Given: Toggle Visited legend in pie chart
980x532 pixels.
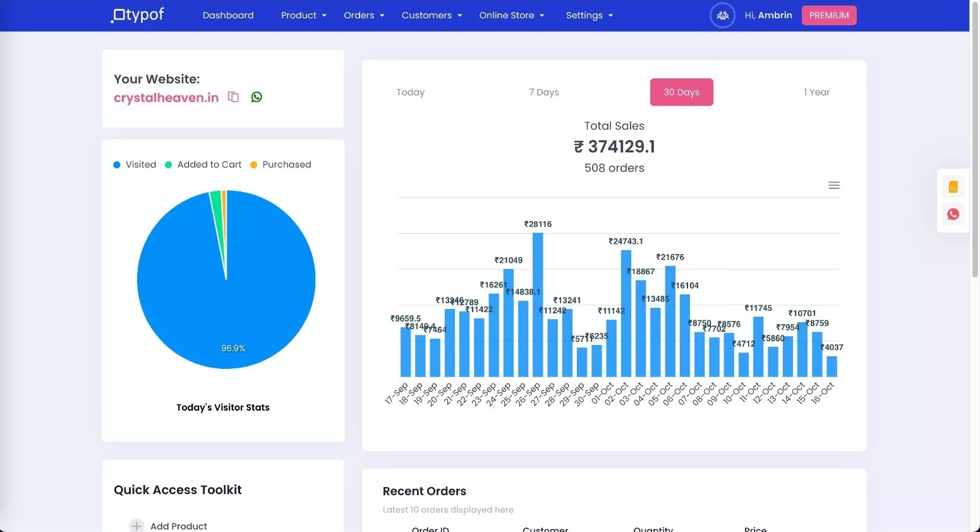Looking at the screenshot, I should [135, 164].
